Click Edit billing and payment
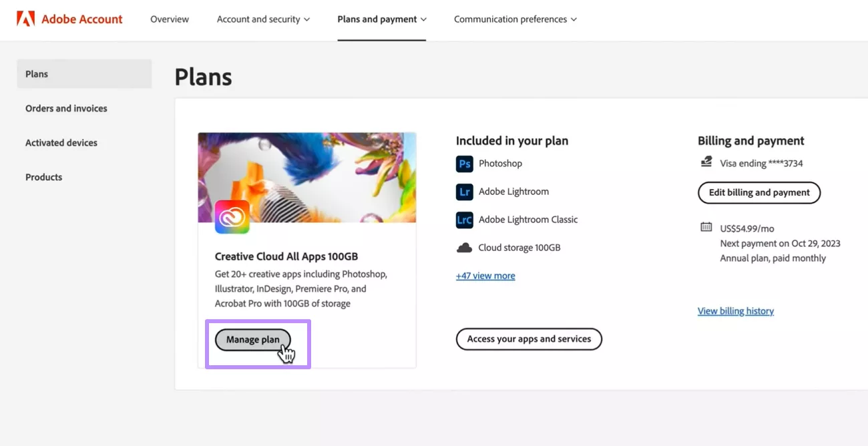This screenshot has width=868, height=446. click(x=759, y=192)
